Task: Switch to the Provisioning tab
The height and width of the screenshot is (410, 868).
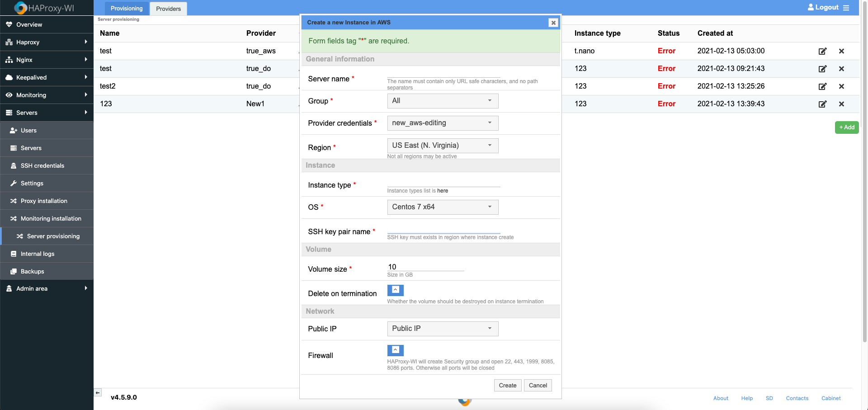Action: [x=127, y=9]
